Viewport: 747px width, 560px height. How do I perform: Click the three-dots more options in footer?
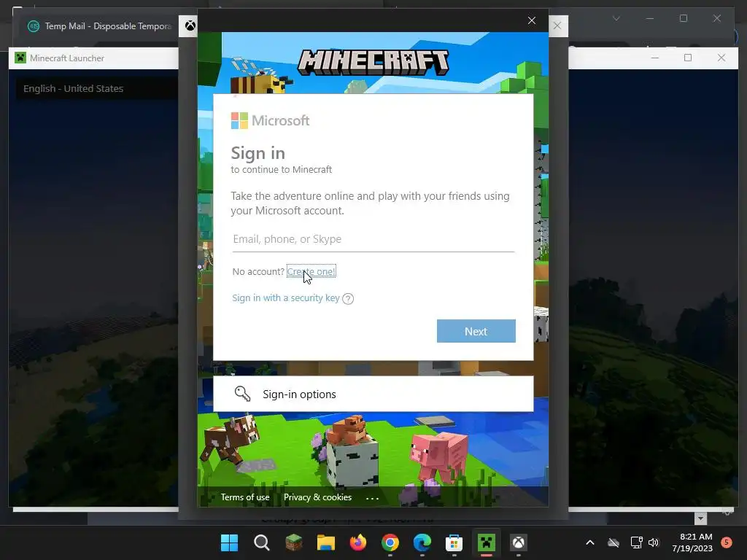(x=372, y=498)
